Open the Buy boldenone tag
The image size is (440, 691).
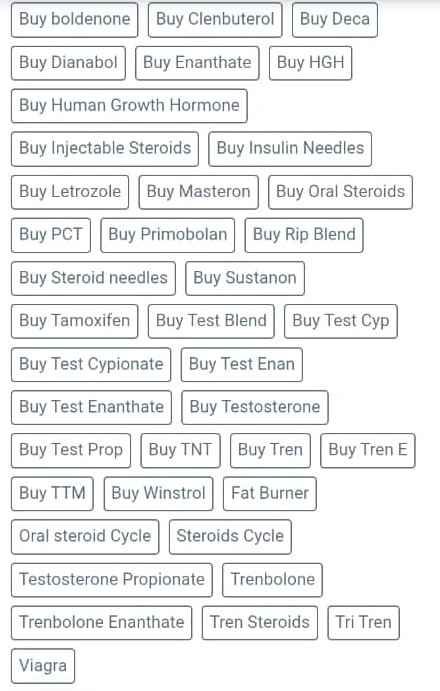tap(75, 20)
